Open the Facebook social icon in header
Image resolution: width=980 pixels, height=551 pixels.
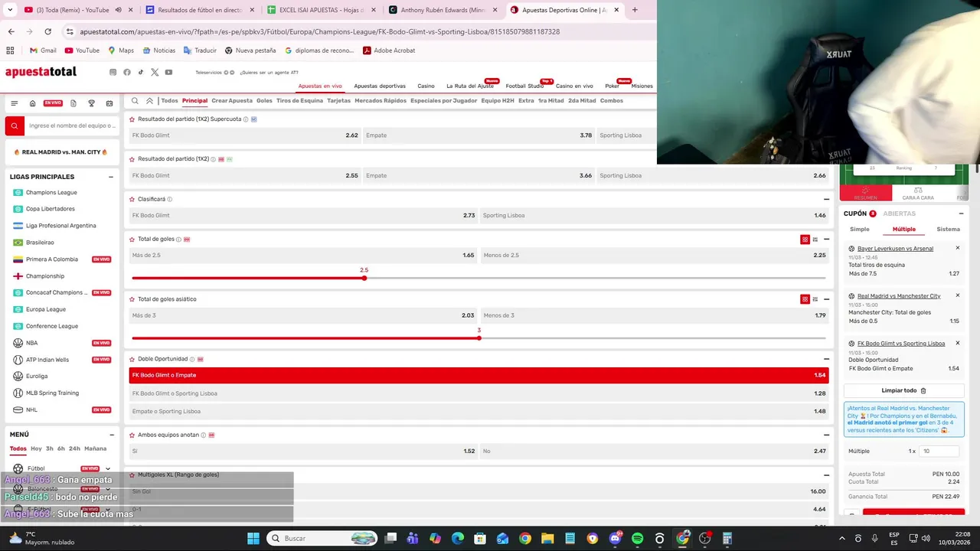(127, 72)
